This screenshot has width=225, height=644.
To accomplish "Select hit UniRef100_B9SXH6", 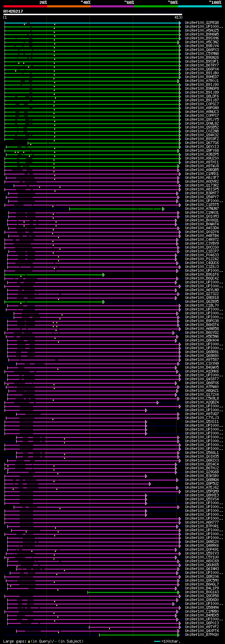I will tap(202, 38).
